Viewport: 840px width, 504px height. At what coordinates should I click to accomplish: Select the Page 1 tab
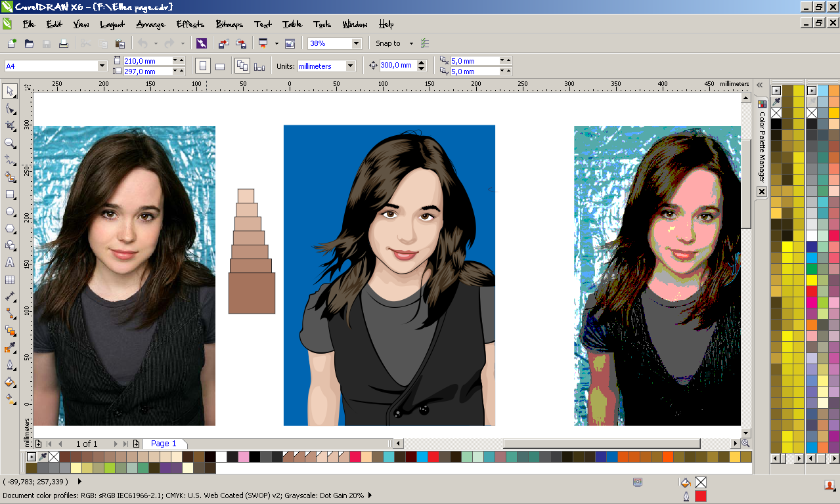pyautogui.click(x=164, y=444)
